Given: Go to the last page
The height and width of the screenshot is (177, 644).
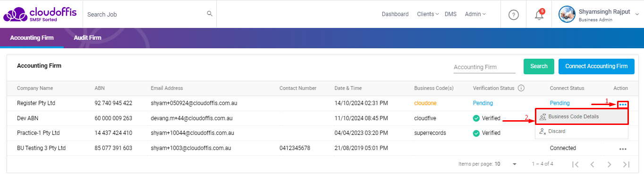Looking at the screenshot, I should [627, 164].
